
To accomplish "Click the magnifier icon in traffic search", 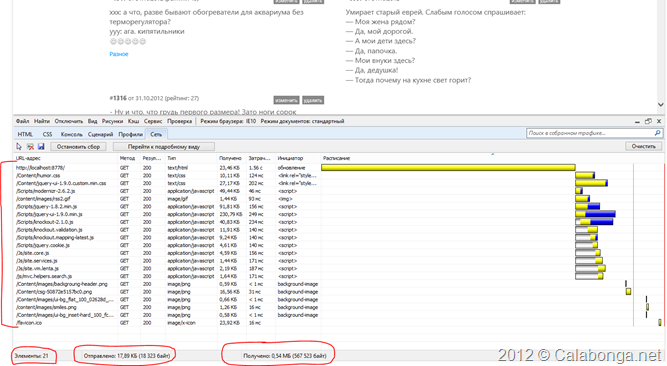I will pyautogui.click(x=657, y=133).
